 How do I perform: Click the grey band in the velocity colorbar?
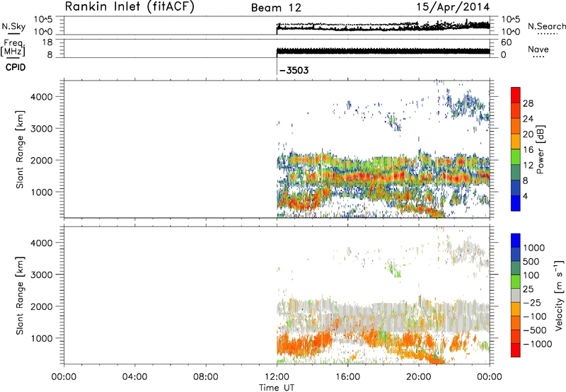pos(516,296)
